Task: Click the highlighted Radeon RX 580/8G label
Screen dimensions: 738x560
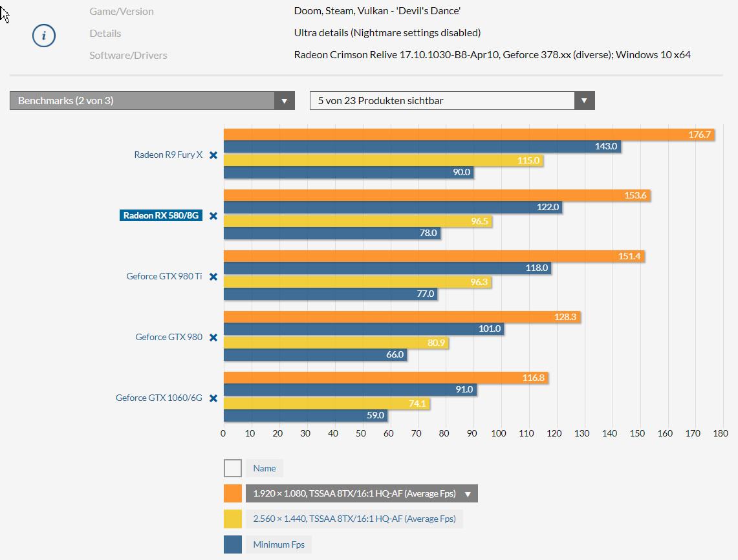Action: click(x=161, y=215)
